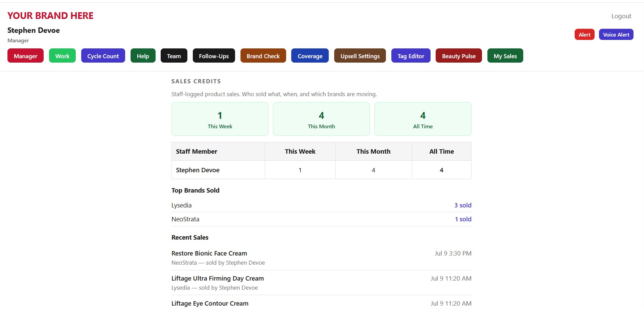
Task: Open the Manager tab
Action: (x=25, y=56)
